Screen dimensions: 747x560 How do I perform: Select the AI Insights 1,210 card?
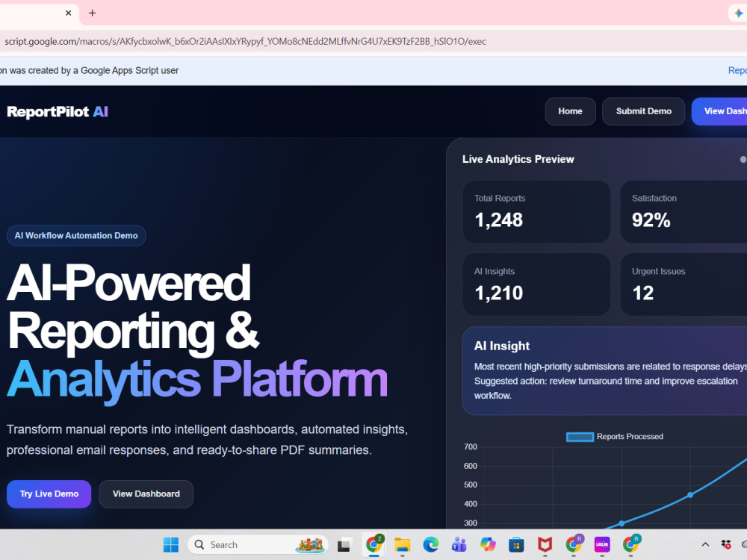pos(536,284)
